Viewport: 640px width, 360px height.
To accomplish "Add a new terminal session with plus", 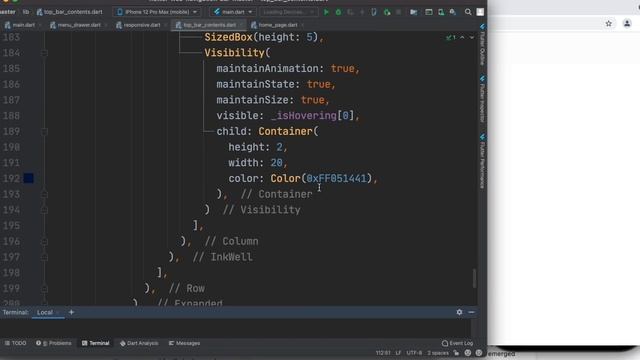I will coord(71,312).
